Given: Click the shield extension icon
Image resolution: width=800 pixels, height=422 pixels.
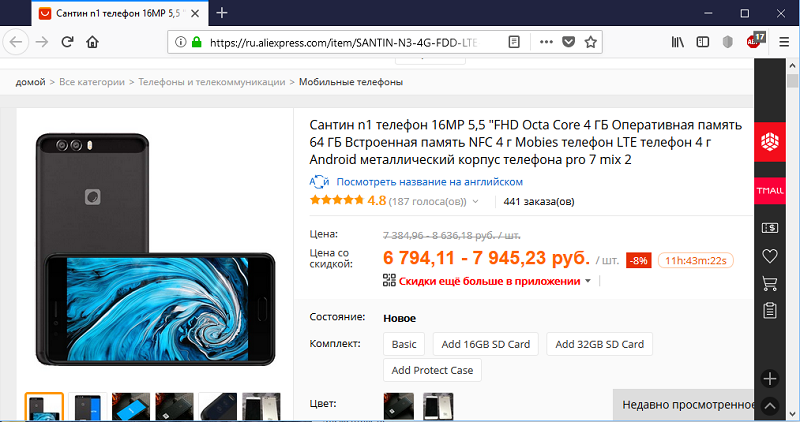Looking at the screenshot, I should tap(728, 42).
